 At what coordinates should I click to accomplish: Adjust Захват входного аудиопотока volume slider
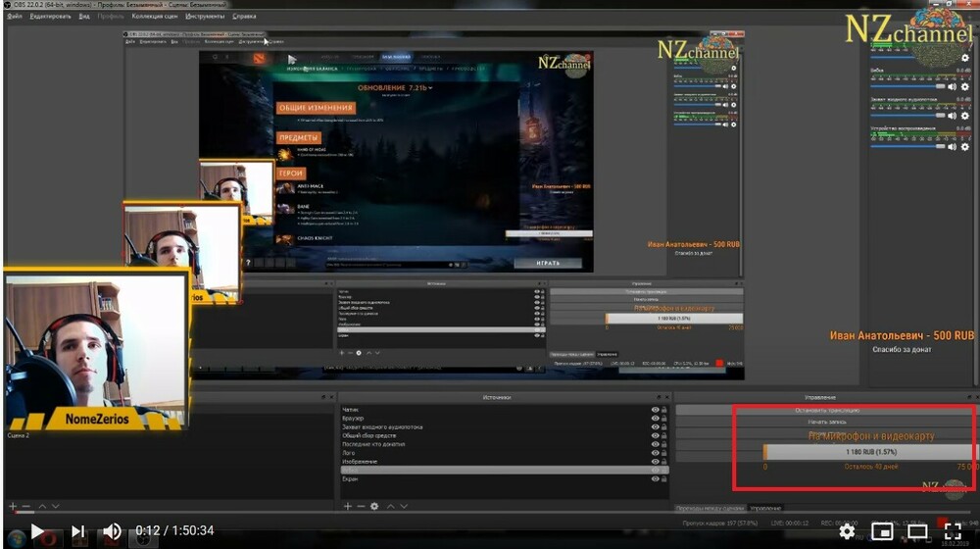(907, 116)
